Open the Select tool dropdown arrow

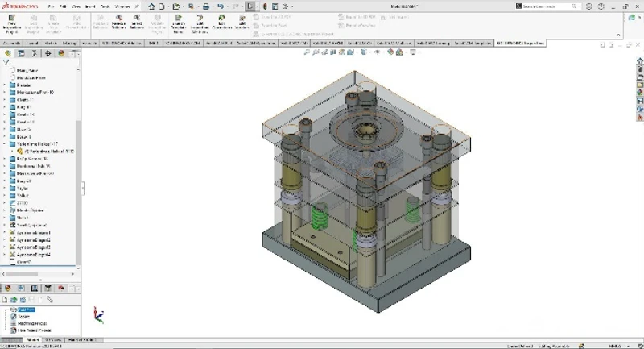coord(257,6)
